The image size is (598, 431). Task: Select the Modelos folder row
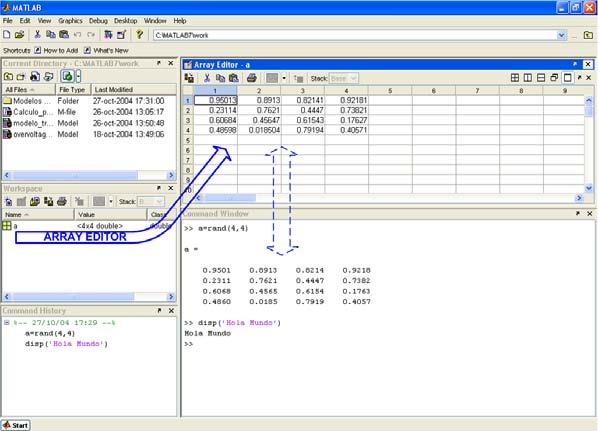point(89,101)
